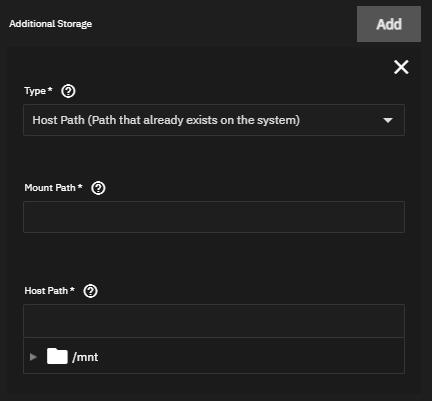This screenshot has height=401, width=432.
Task: Remove this storage entry with the X icon
Action: (401, 67)
